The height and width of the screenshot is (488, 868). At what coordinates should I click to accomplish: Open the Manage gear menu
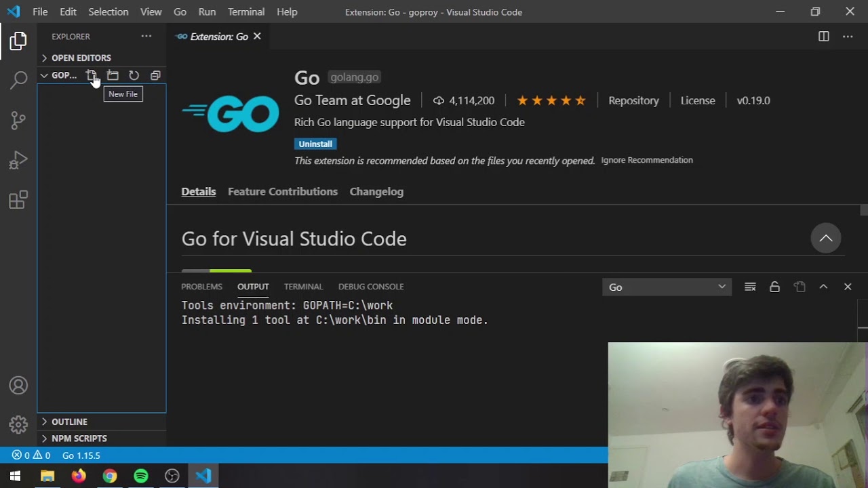tap(18, 425)
